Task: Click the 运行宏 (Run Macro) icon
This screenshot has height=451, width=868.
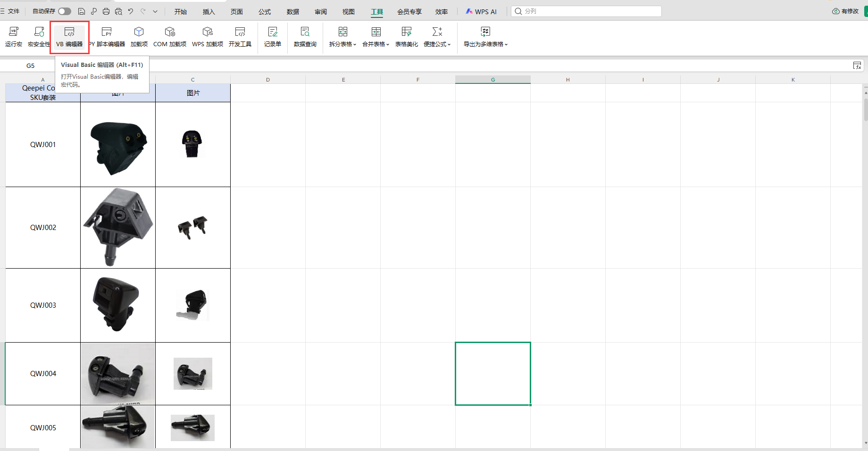Action: 14,37
